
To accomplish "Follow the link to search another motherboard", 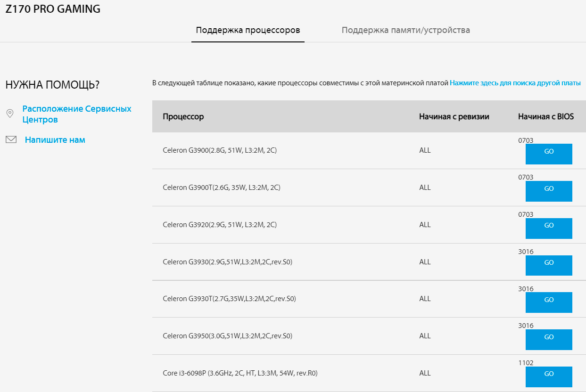I will 515,83.
